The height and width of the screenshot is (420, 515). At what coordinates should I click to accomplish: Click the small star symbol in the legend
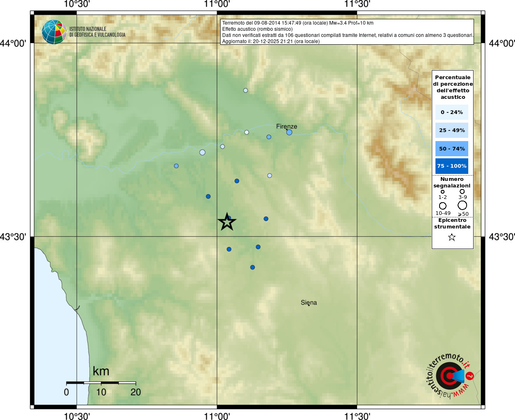pos(452,237)
